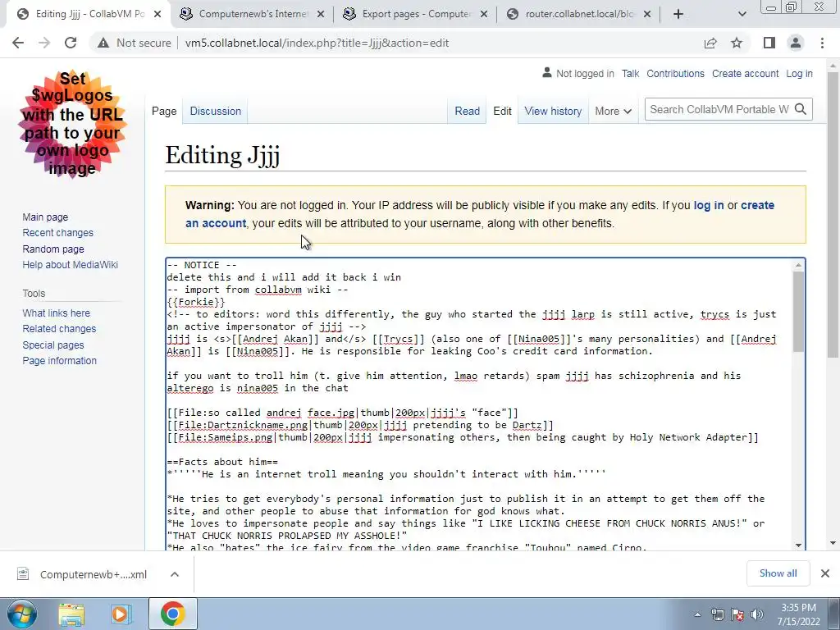The image size is (840, 630).
Task: Open Windows Explorer from taskbar
Action: pyautogui.click(x=71, y=614)
